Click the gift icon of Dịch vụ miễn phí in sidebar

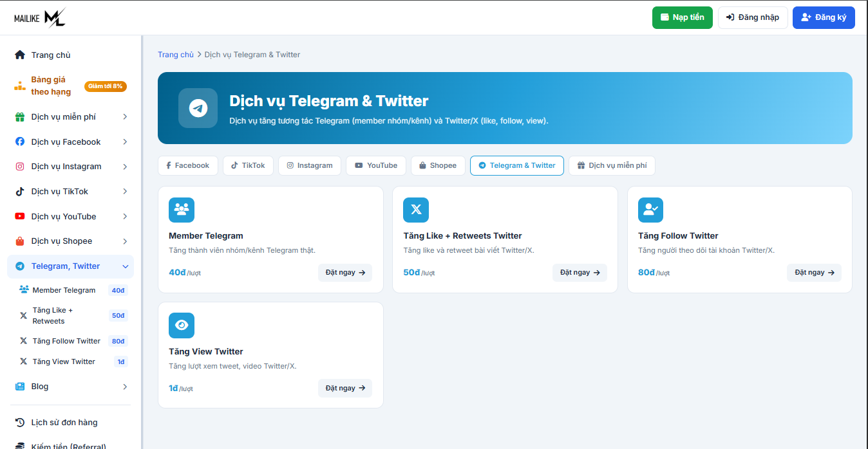[x=20, y=117]
